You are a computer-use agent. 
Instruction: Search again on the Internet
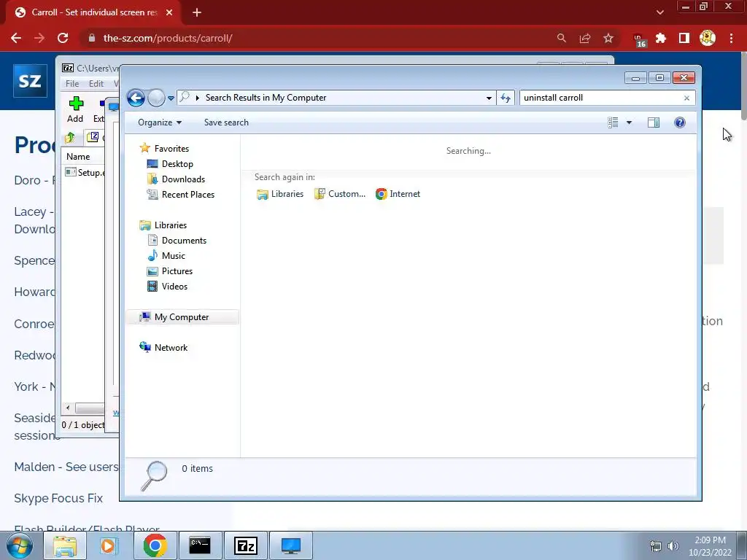tap(398, 194)
